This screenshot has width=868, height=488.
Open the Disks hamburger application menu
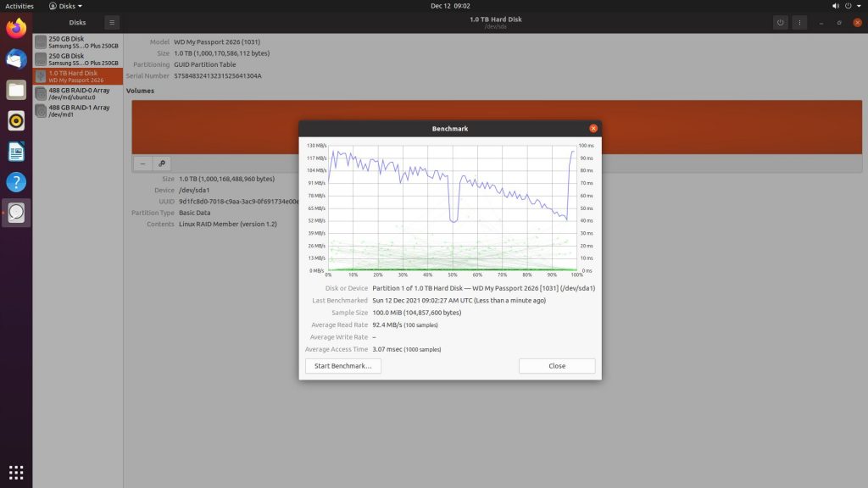click(112, 23)
